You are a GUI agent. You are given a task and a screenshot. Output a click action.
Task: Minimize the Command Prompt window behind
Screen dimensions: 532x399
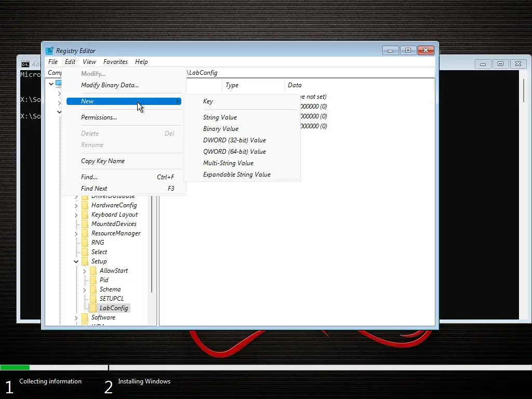[483, 64]
